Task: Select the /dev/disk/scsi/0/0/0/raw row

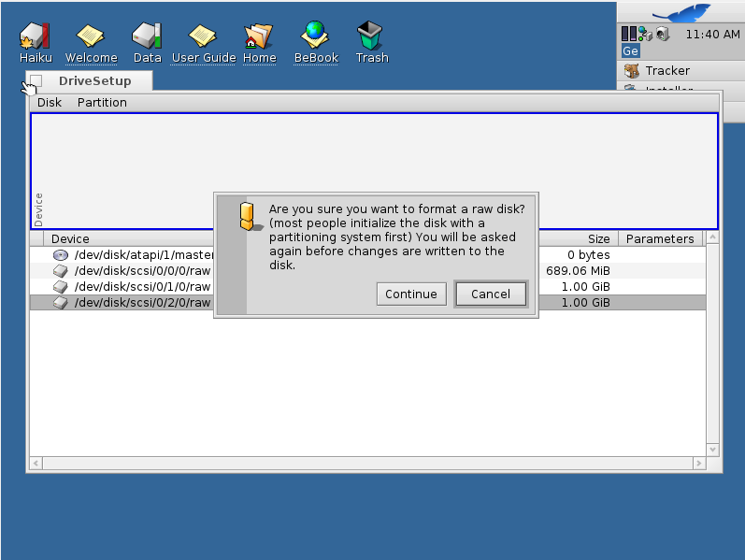Action: pos(142,271)
